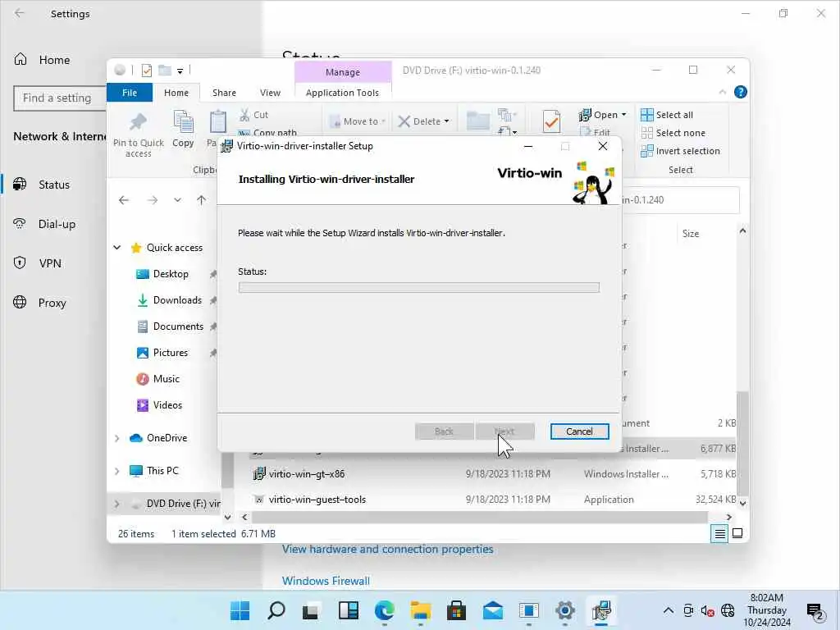Open Settings gear on taskbar

(x=564, y=610)
